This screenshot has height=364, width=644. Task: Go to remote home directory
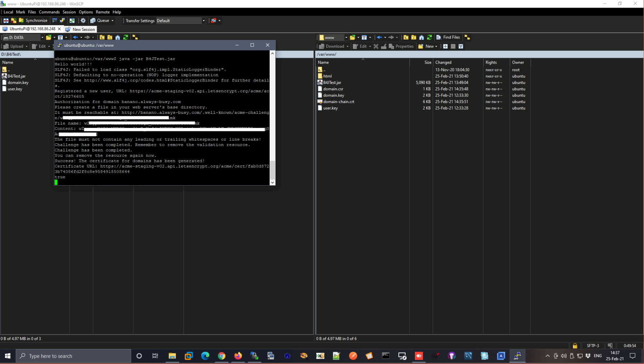coord(421,37)
